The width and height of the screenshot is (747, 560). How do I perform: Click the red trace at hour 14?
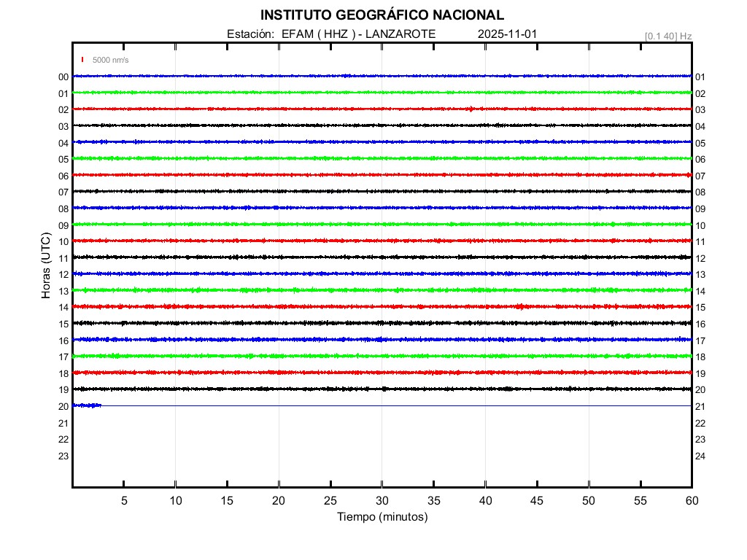(382, 306)
